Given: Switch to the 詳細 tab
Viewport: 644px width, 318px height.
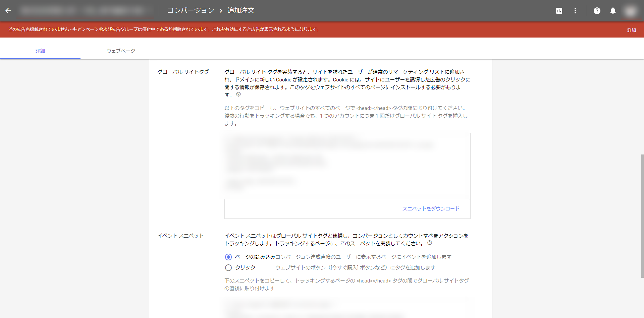Looking at the screenshot, I should click(40, 51).
